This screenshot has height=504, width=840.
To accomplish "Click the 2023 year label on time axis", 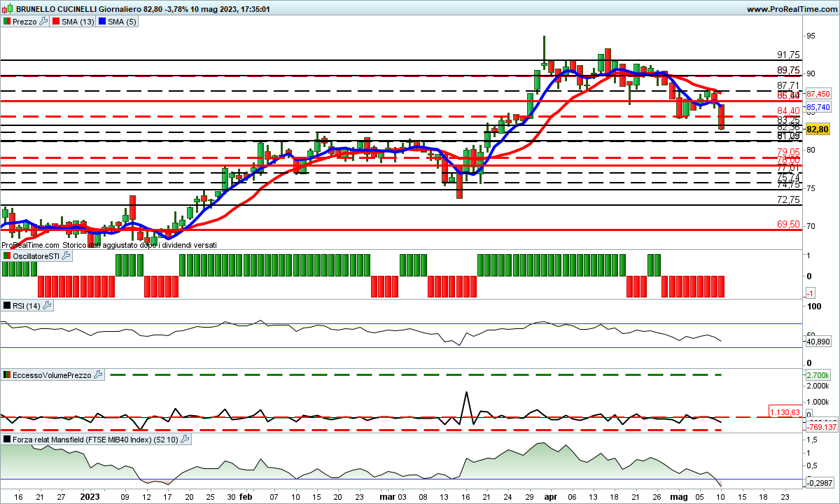I will [90, 496].
